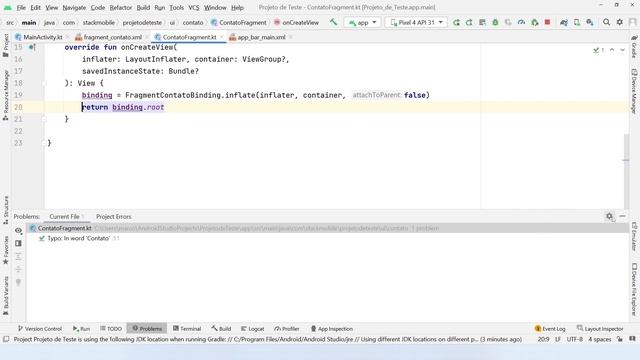Image resolution: width=640 pixels, height=360 pixels.
Task: Toggle the eye view options in Problems panel
Action: 18,231
